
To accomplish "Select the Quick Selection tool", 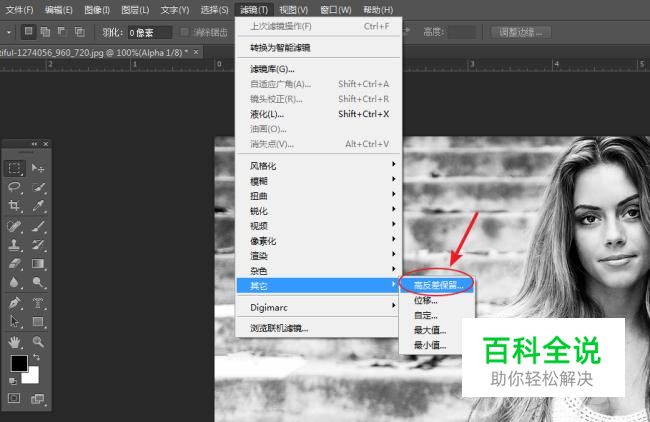I will (38, 187).
